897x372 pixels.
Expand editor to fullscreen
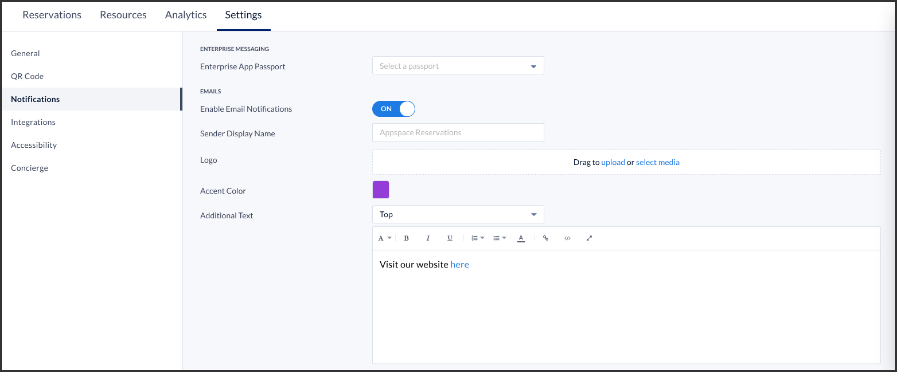tap(589, 238)
